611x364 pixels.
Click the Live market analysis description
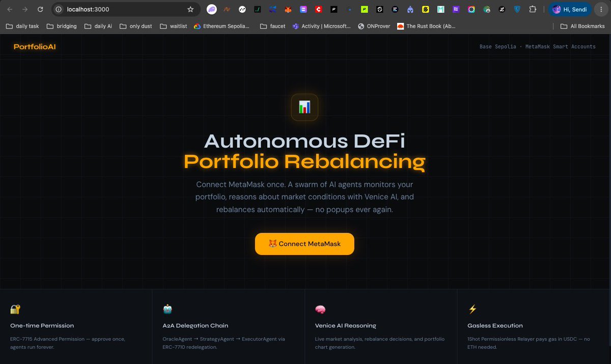pos(380,343)
